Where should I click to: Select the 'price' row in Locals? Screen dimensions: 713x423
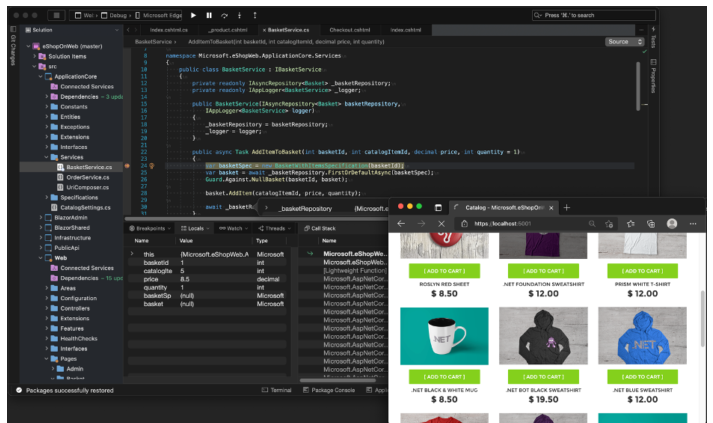pyautogui.click(x=207, y=279)
